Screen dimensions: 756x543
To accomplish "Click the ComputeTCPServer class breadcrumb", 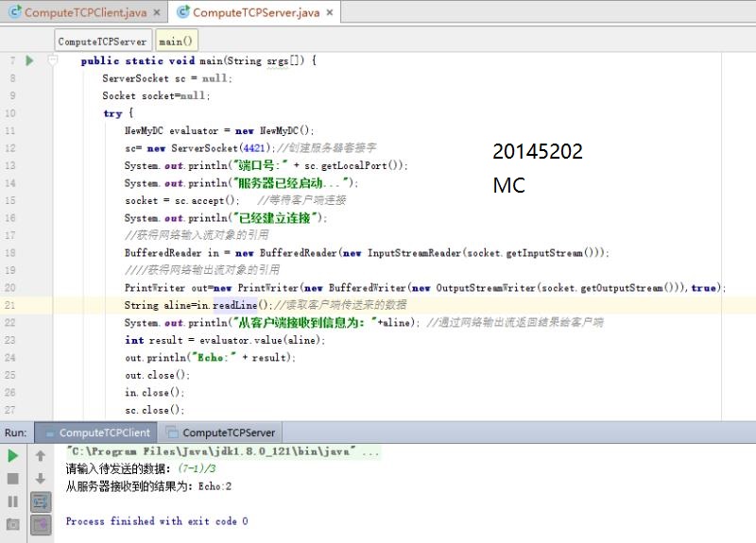I will (103, 42).
